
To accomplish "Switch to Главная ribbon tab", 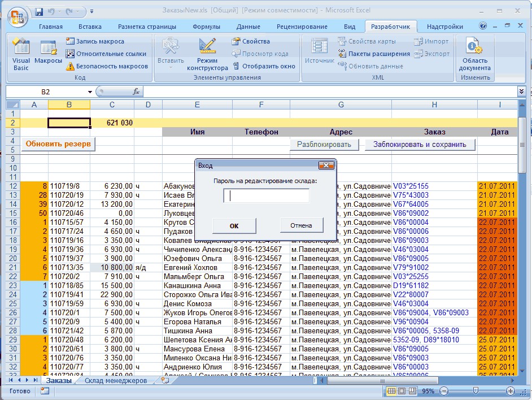I will [51, 27].
